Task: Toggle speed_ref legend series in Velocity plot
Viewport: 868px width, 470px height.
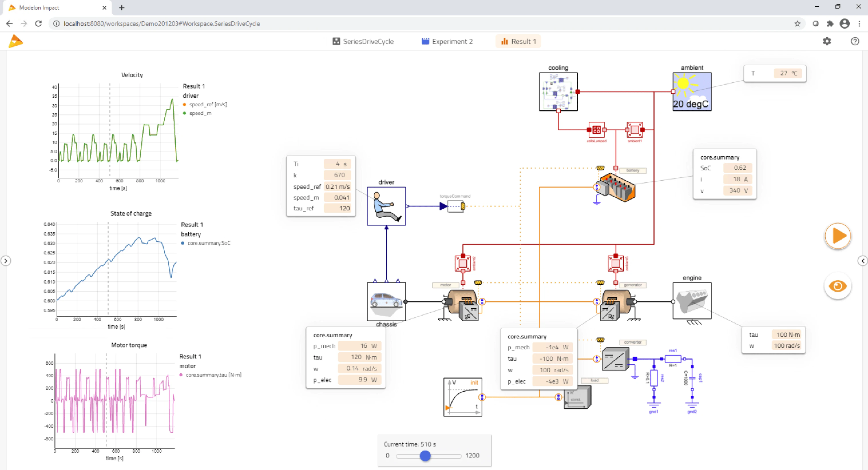Action: (x=208, y=105)
